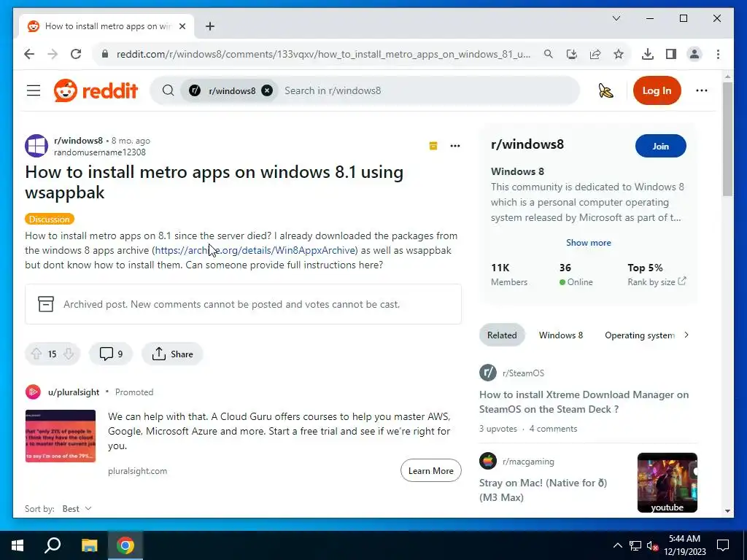Select the Related tab
The width and height of the screenshot is (747, 560).
click(502, 335)
